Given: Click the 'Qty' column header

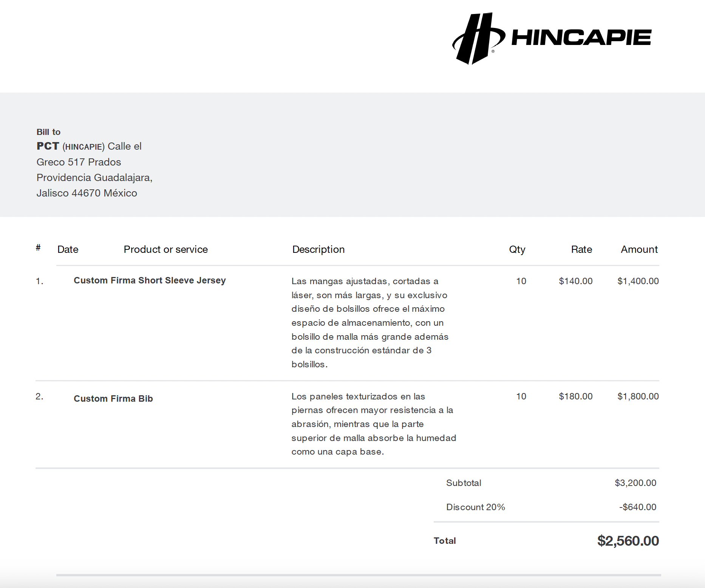Looking at the screenshot, I should point(517,249).
